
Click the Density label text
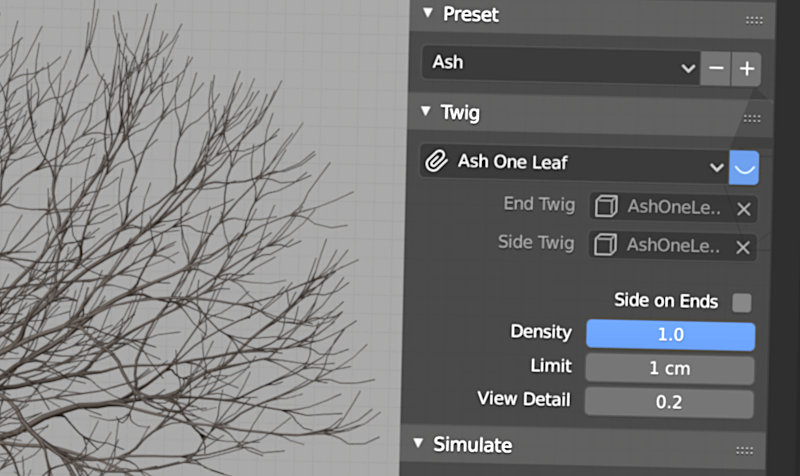coord(541,332)
